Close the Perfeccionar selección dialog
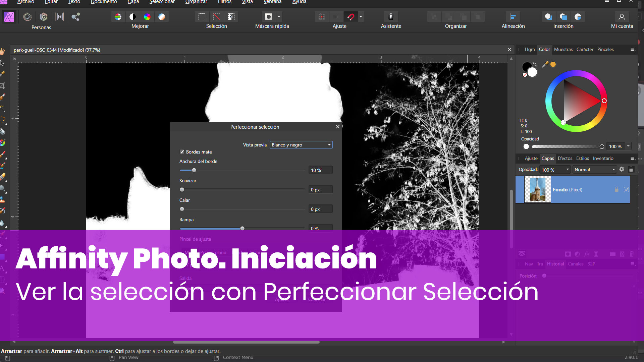Viewport: 644px width, 362px height. click(x=337, y=127)
